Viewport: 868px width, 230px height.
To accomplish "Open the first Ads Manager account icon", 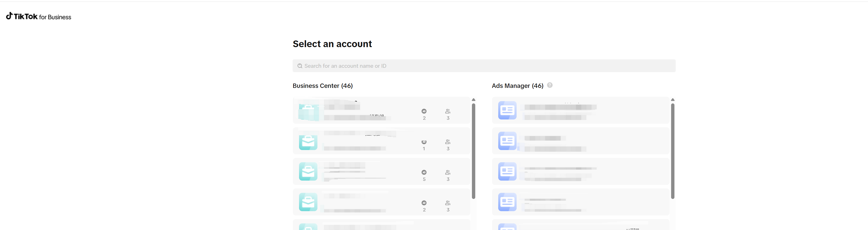I will pos(507,110).
